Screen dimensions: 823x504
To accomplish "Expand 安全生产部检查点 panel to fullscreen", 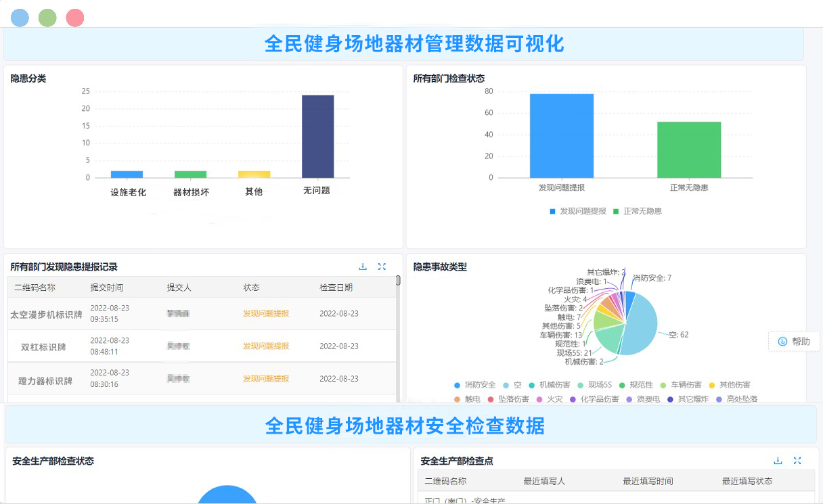I will (797, 460).
